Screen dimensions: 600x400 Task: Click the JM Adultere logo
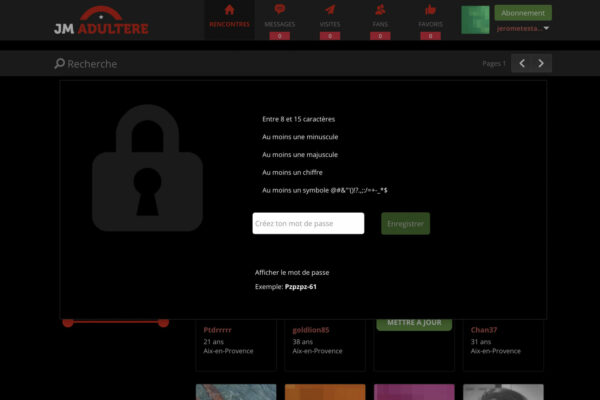tap(101, 21)
